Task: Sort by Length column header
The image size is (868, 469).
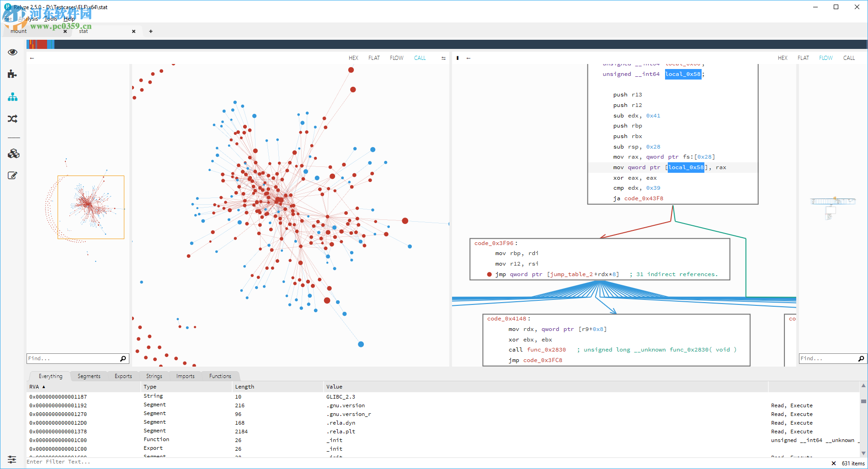Action: [x=278, y=387]
